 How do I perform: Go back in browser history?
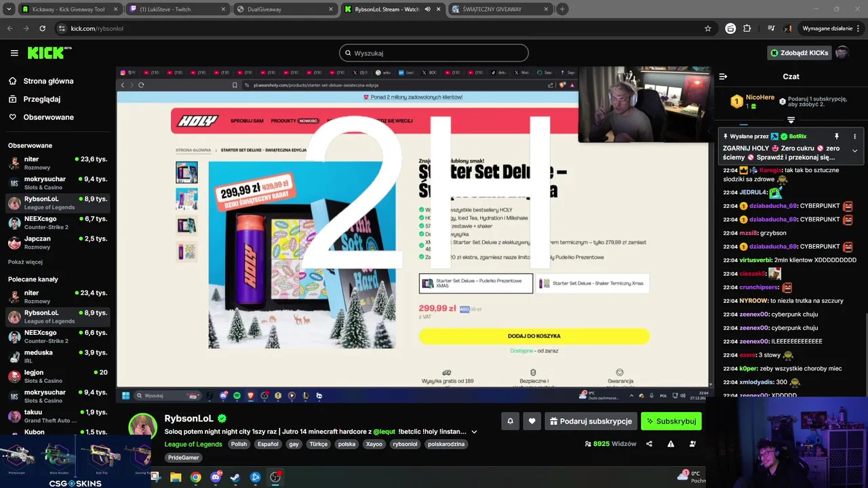tap(9, 28)
